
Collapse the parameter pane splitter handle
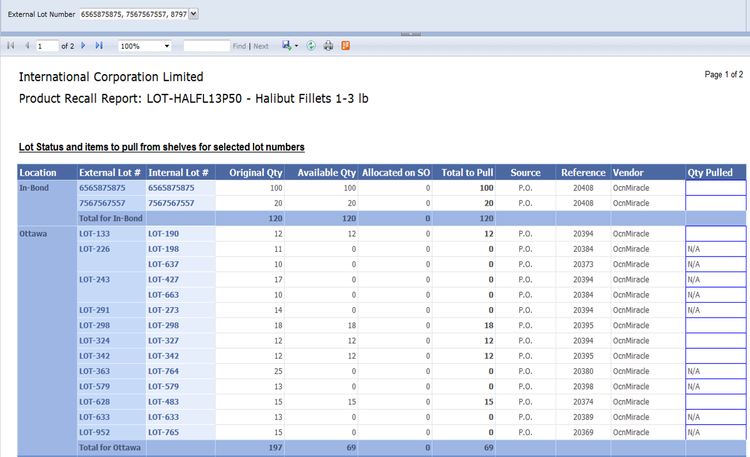pos(411,34)
